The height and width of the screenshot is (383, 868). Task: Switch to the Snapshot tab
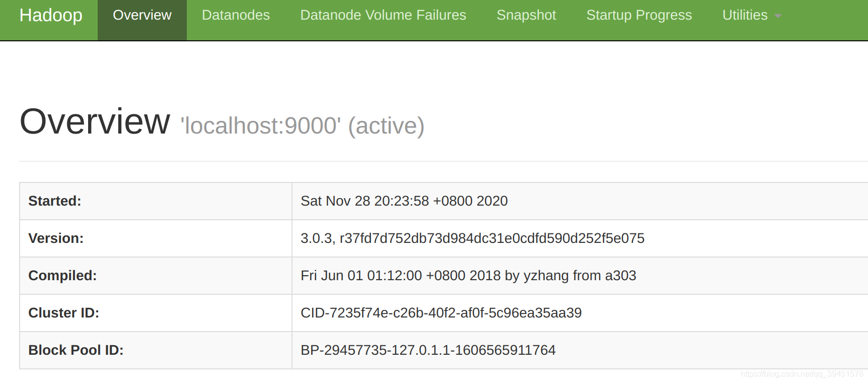526,16
